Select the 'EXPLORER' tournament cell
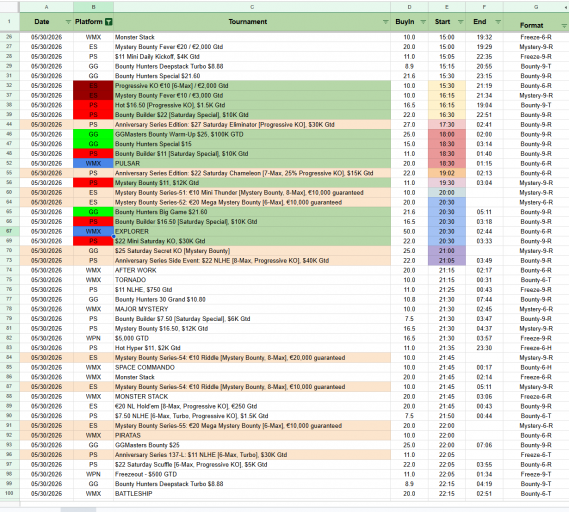 coord(252,231)
